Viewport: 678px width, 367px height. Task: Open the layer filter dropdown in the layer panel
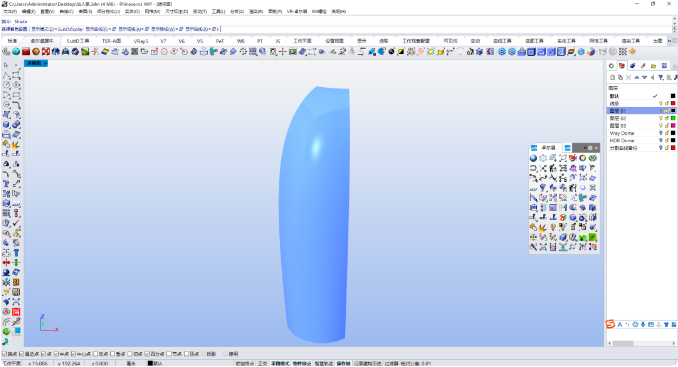tap(661, 77)
